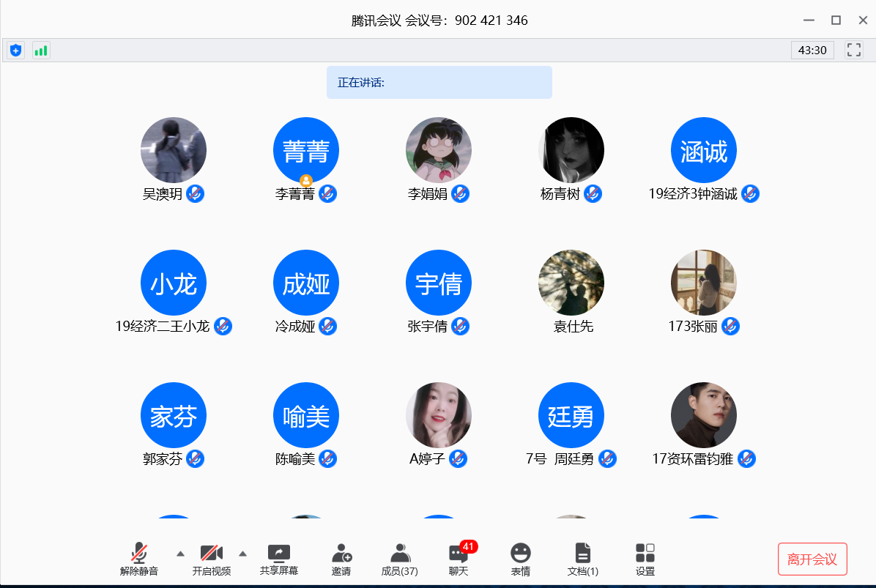Open the Emoji (表情) reactions picker
The height and width of the screenshot is (588, 876).
[x=521, y=559]
